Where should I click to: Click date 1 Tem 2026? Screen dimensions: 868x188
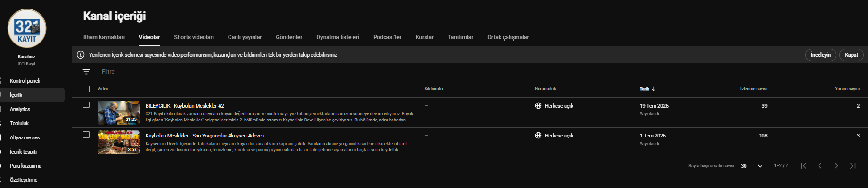653,136
